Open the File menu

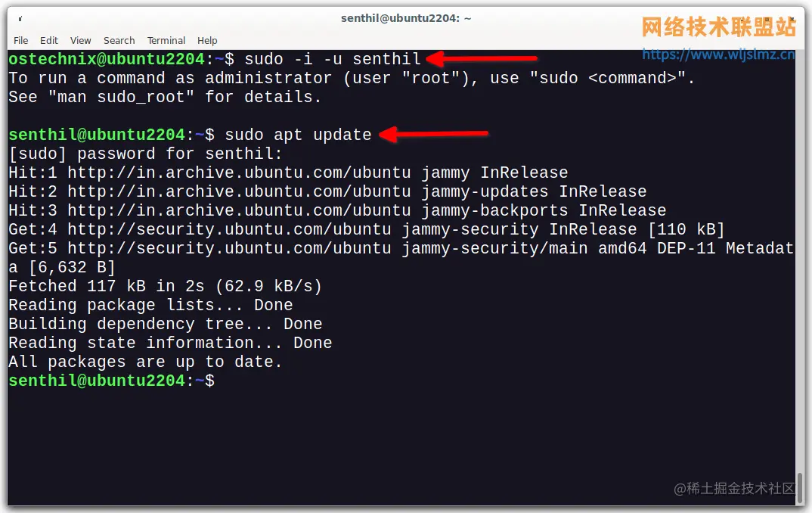20,40
